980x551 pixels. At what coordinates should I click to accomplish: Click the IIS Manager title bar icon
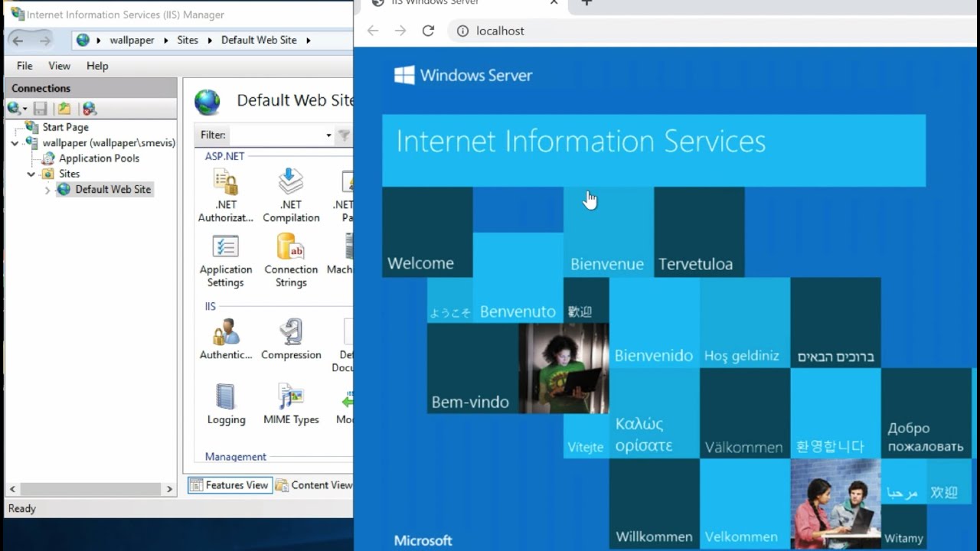point(17,14)
